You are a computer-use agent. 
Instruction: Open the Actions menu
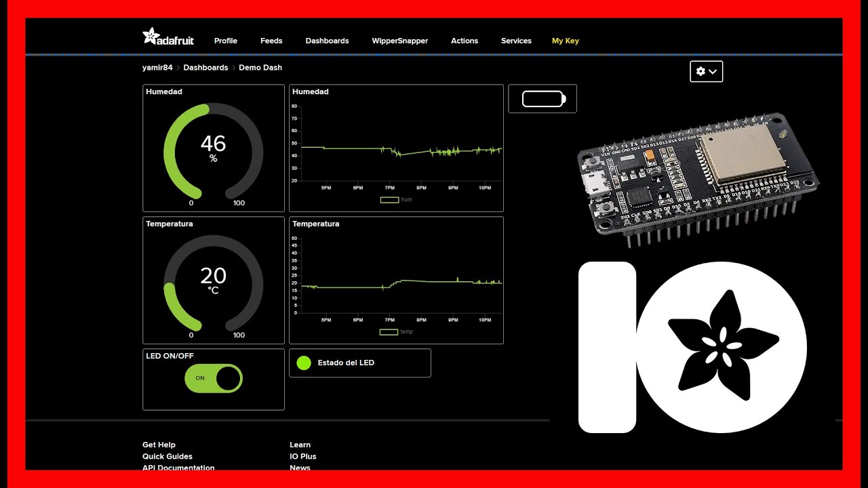[x=465, y=41]
